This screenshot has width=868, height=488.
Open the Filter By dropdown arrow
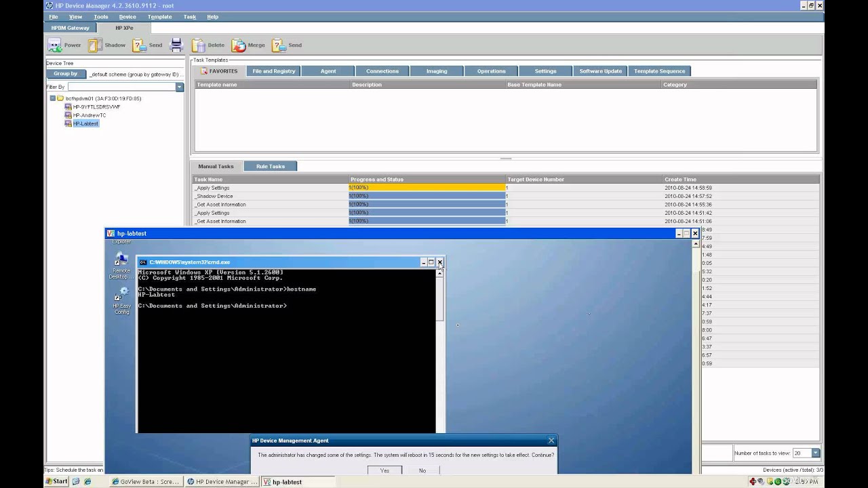point(180,87)
